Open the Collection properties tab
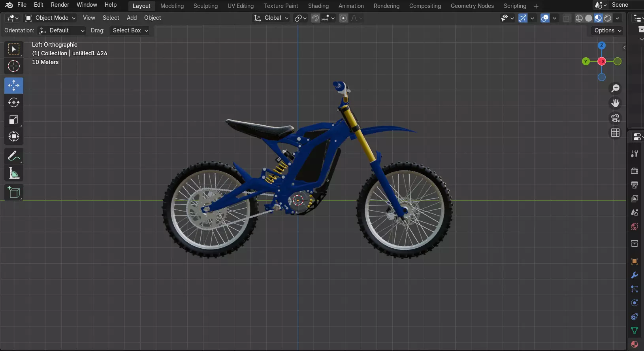This screenshot has height=351, width=644. pos(635,243)
